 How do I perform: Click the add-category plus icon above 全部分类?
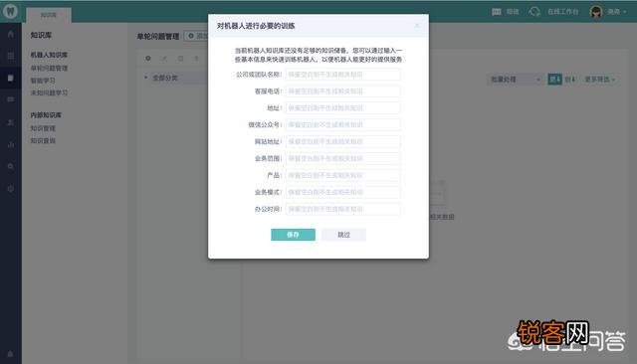pos(148,59)
